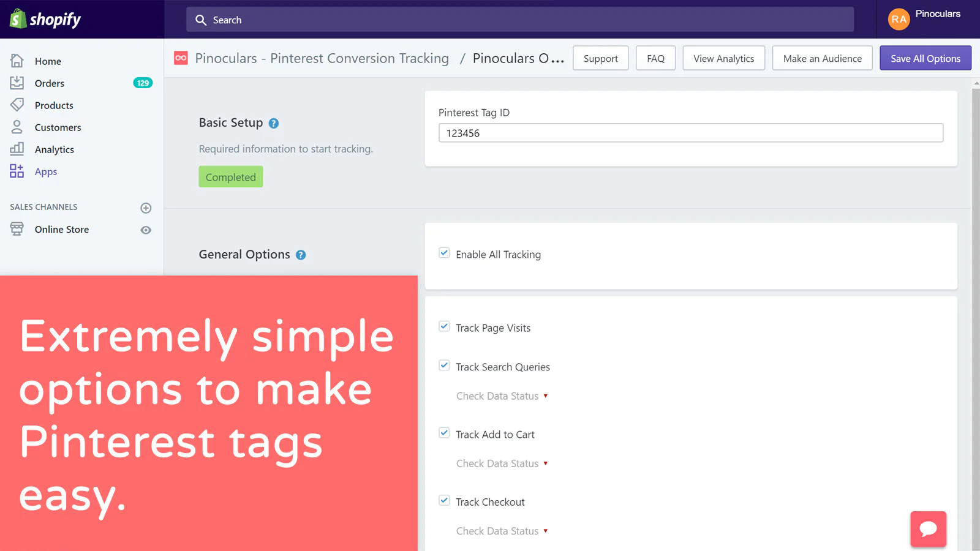980x551 pixels.
Task: Click the orders count badge 129
Action: coord(143,83)
